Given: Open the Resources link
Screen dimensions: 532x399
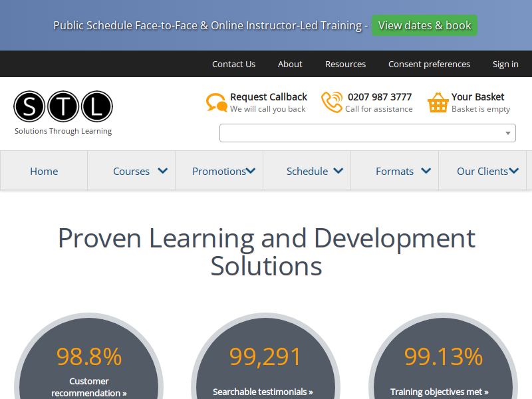Looking at the screenshot, I should coord(345,64).
